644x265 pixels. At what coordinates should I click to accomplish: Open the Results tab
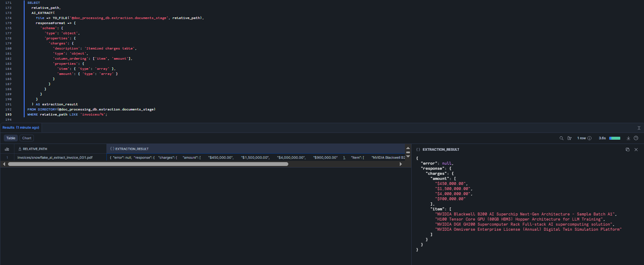coord(21,127)
